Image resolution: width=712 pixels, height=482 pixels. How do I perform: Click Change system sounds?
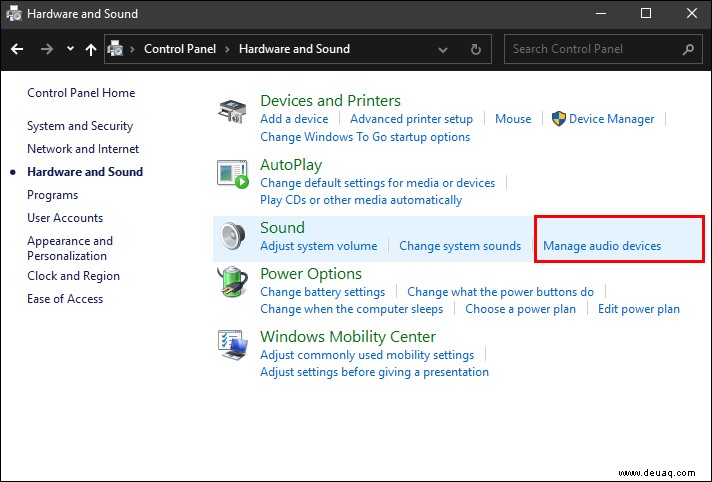click(460, 246)
